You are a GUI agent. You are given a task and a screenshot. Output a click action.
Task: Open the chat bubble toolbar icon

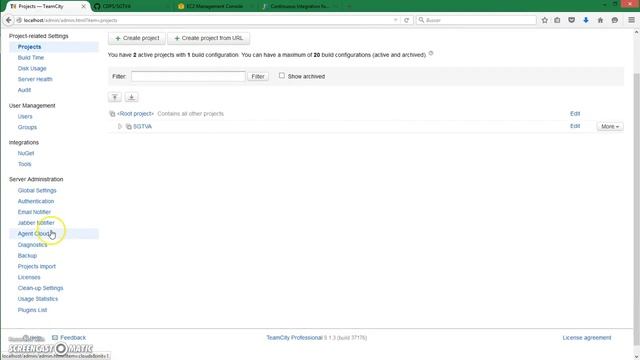615,20
